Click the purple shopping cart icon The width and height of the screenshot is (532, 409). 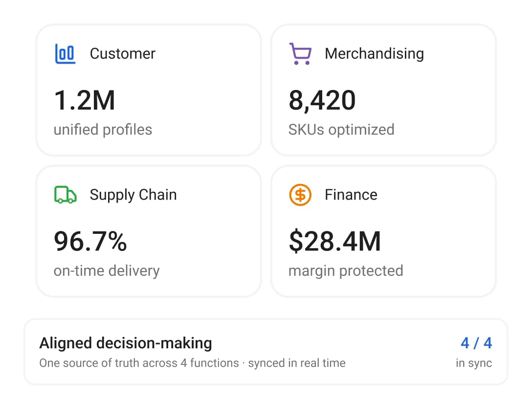(x=300, y=54)
